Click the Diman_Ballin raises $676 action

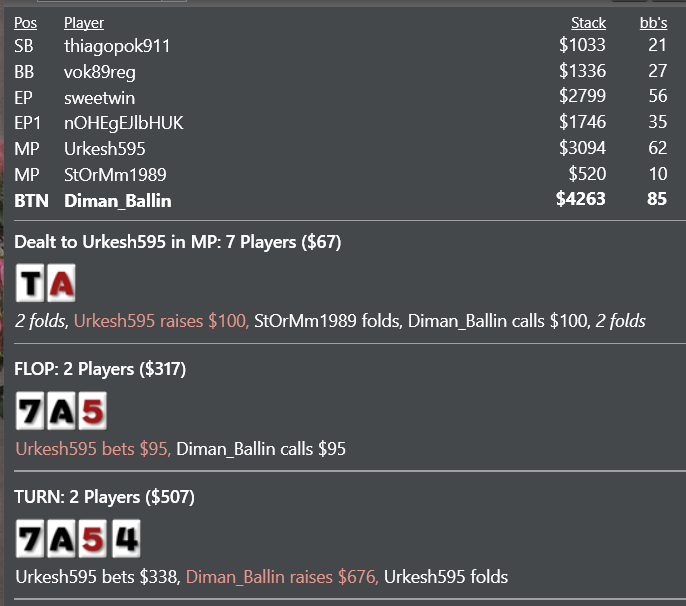point(282,577)
